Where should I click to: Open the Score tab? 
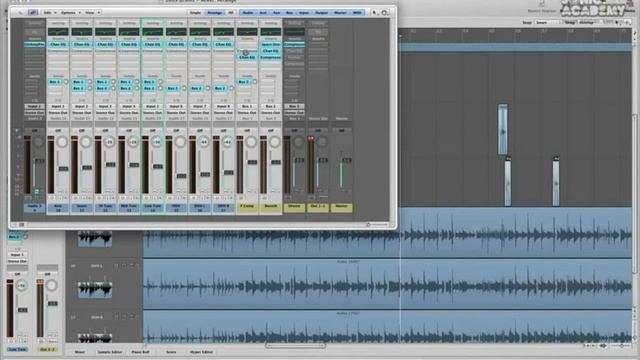pyautogui.click(x=171, y=352)
